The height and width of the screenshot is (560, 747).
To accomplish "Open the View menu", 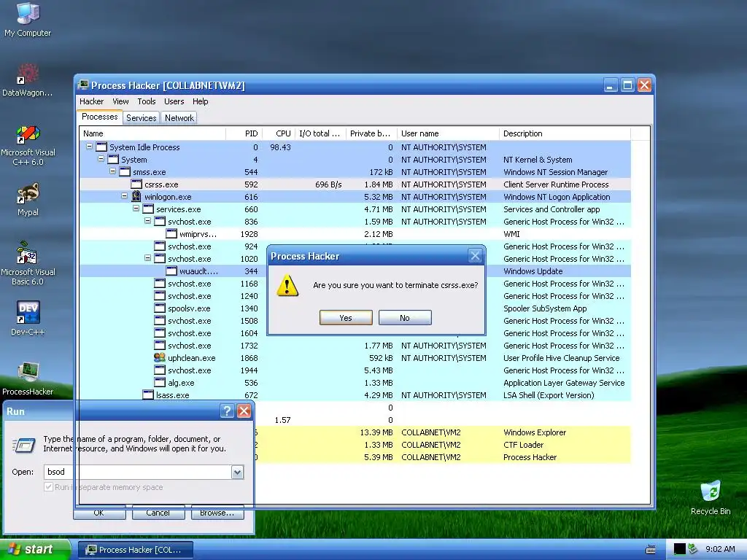I will click(x=120, y=101).
